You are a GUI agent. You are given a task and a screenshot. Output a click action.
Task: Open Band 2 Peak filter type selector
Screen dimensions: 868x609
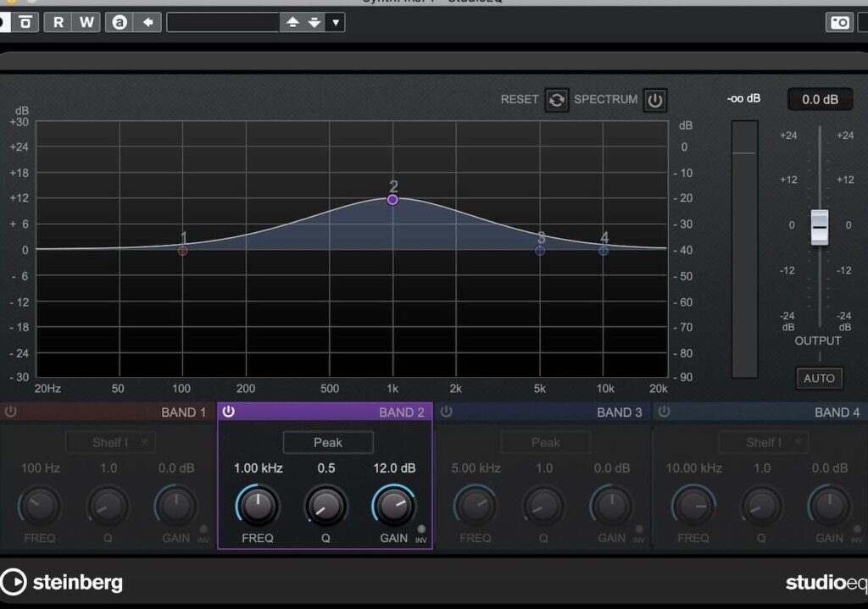pos(328,442)
